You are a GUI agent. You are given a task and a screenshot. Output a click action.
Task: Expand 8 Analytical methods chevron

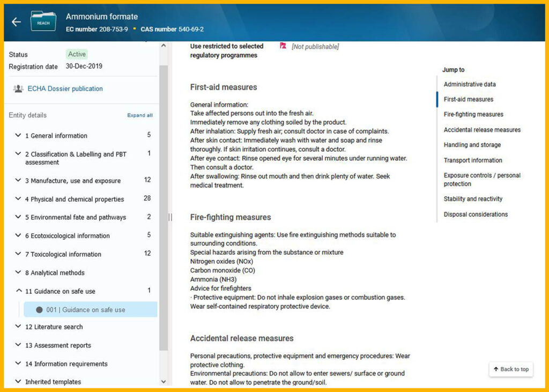(18, 272)
